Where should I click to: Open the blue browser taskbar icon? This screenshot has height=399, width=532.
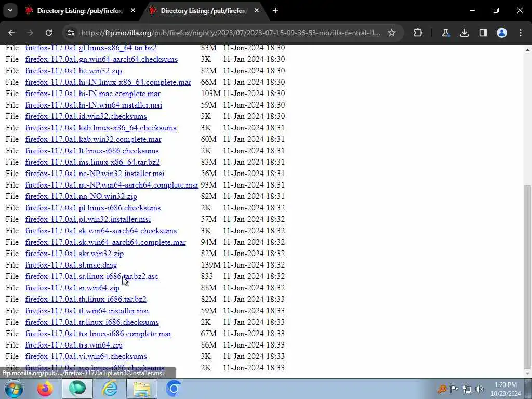[x=174, y=389]
